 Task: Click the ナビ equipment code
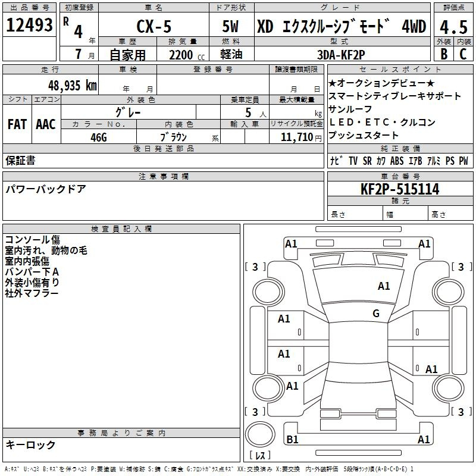coord(336,160)
